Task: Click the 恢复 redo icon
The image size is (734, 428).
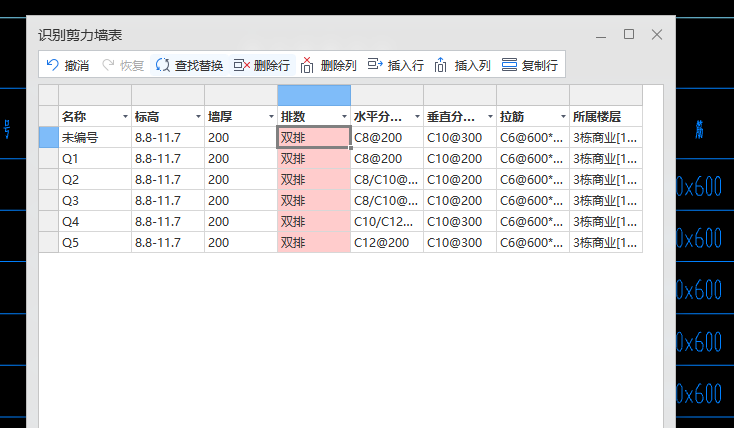Action: click(x=108, y=65)
